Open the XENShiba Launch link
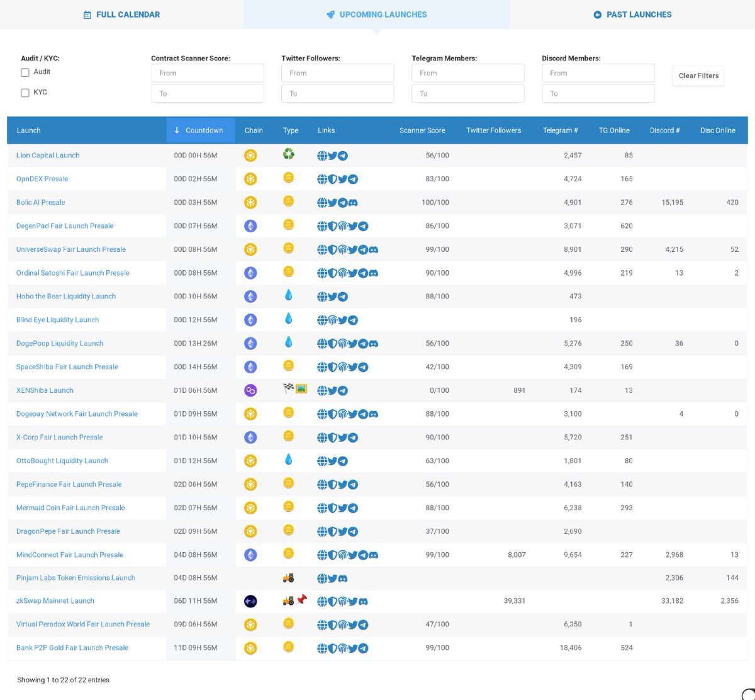 coord(45,390)
